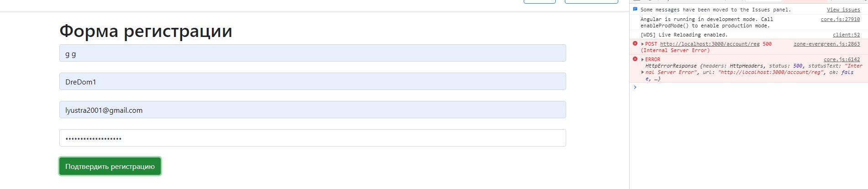868x189 pixels.
Task: Expand the HttpErrorResponse object details
Action: coord(642,72)
